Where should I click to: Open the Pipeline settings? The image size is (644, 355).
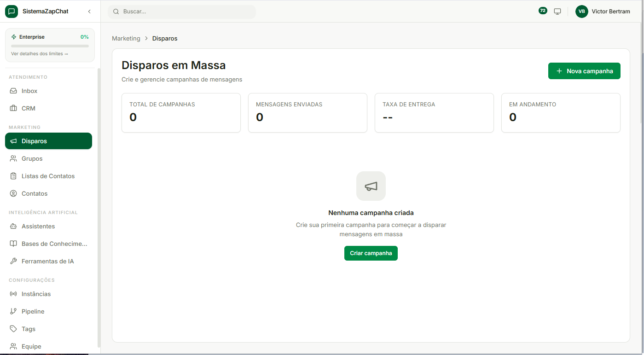click(x=33, y=311)
